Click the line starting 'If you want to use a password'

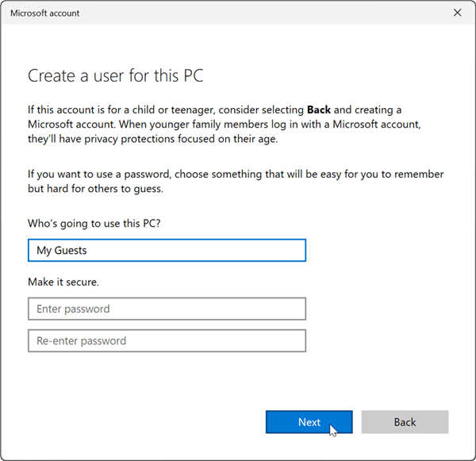click(x=236, y=174)
